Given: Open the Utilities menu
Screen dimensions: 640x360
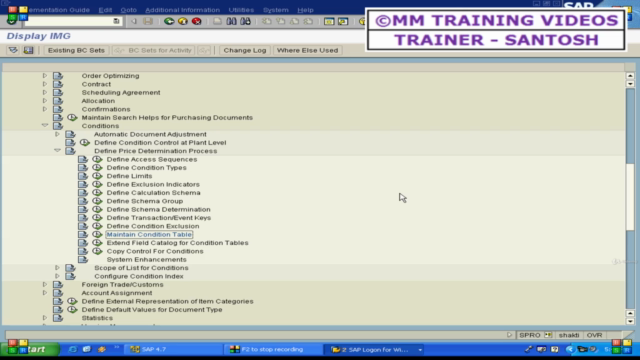Looking at the screenshot, I should (x=241, y=10).
